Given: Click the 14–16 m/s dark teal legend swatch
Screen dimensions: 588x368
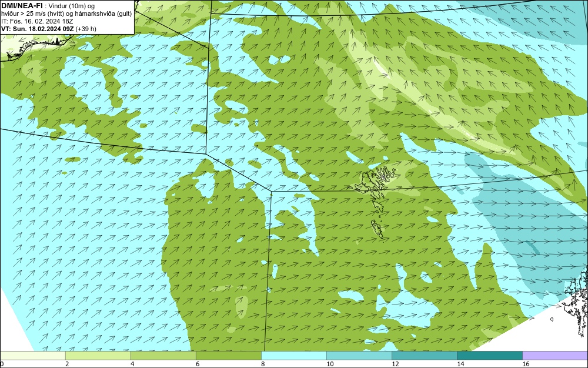Looking at the screenshot, I should (489, 355).
